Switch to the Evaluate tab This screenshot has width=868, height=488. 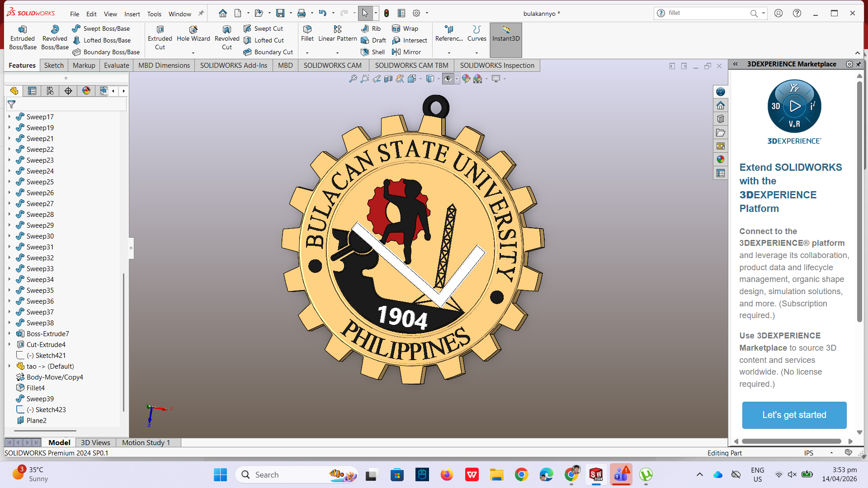[x=117, y=66]
